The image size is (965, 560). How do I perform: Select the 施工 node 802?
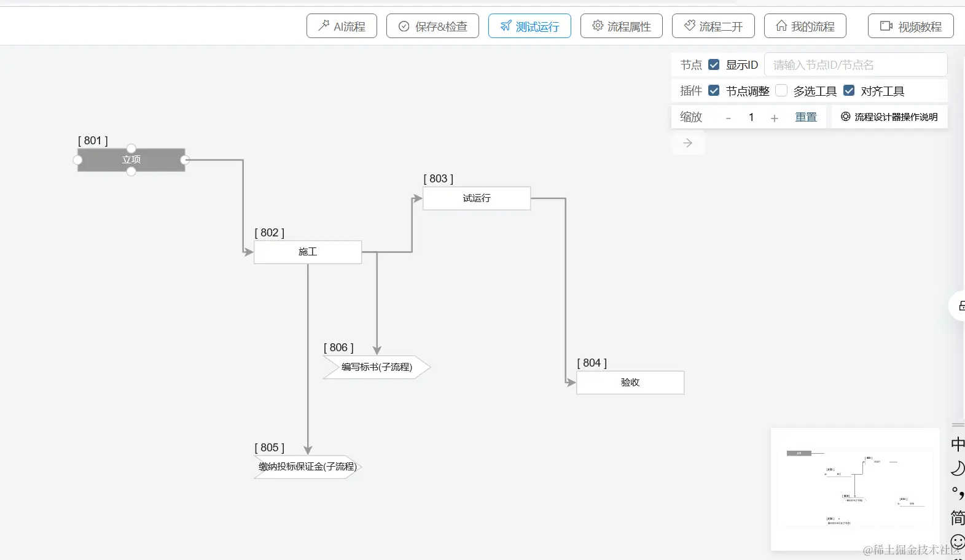(x=308, y=252)
